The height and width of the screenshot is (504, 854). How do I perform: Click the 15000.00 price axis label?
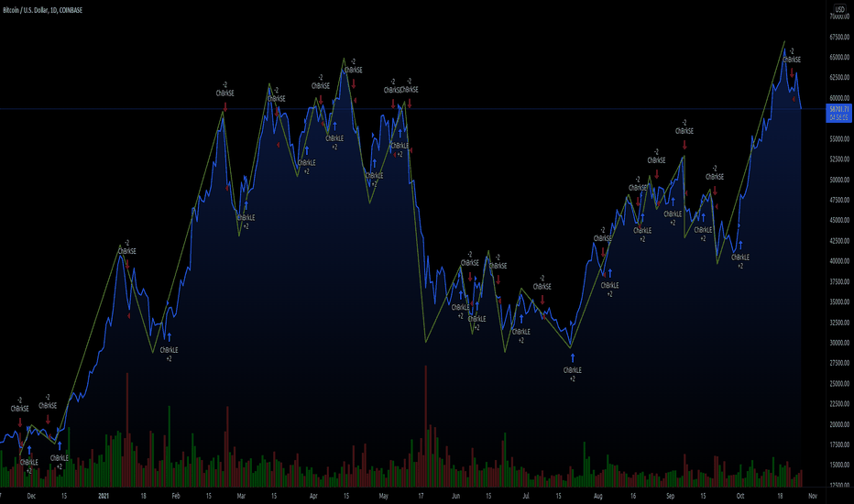(x=839, y=465)
